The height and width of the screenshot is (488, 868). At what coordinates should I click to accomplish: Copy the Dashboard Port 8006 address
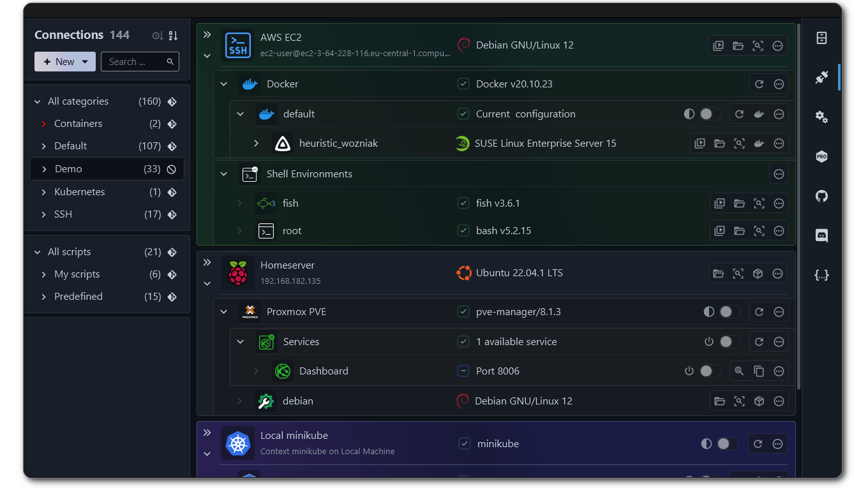point(759,371)
